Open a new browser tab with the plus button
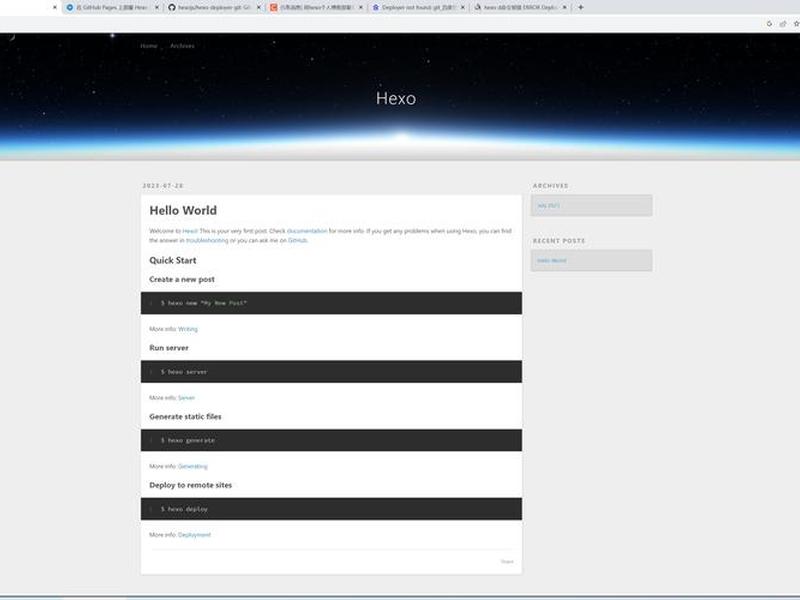The width and height of the screenshot is (800, 600). pos(581,7)
